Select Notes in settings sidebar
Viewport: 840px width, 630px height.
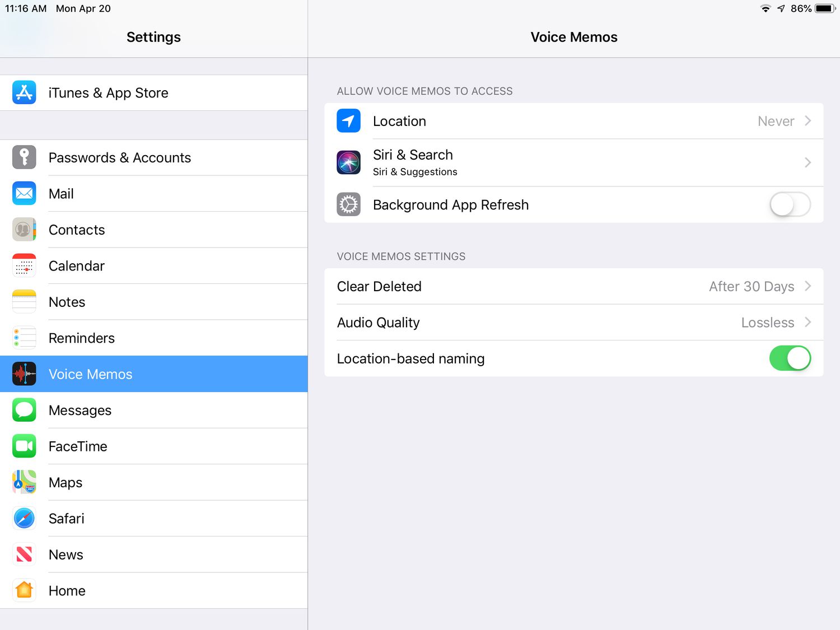[67, 302]
